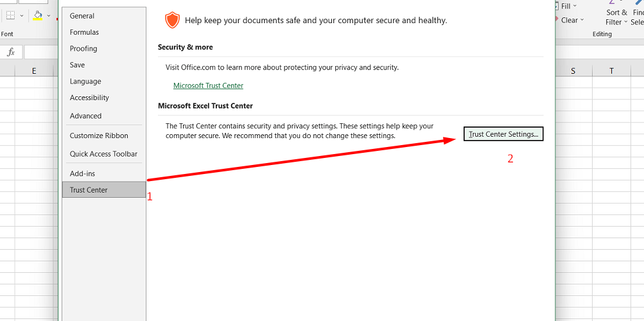Viewport: 644px width, 321px height.
Task: Open the Quick Access Toolbar category
Action: [104, 154]
